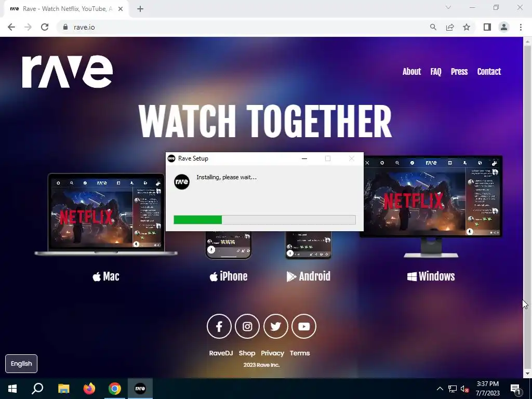
Task: Open the English language selector
Action: (21, 364)
